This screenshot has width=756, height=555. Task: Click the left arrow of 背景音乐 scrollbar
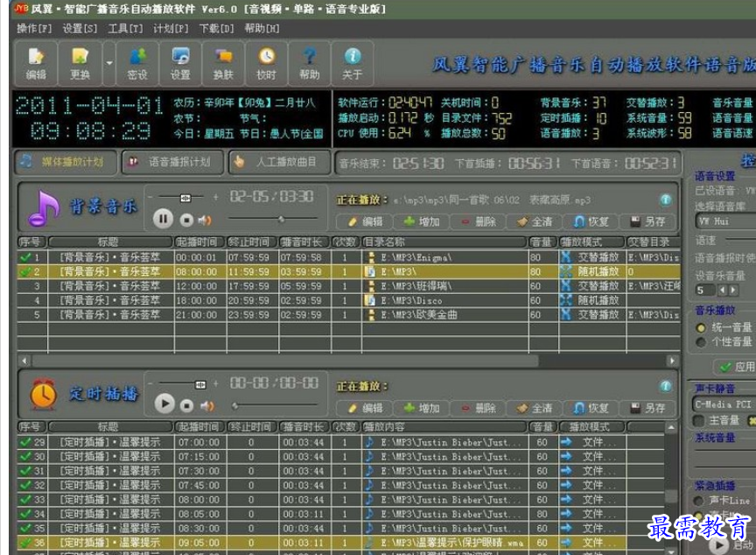click(x=25, y=361)
